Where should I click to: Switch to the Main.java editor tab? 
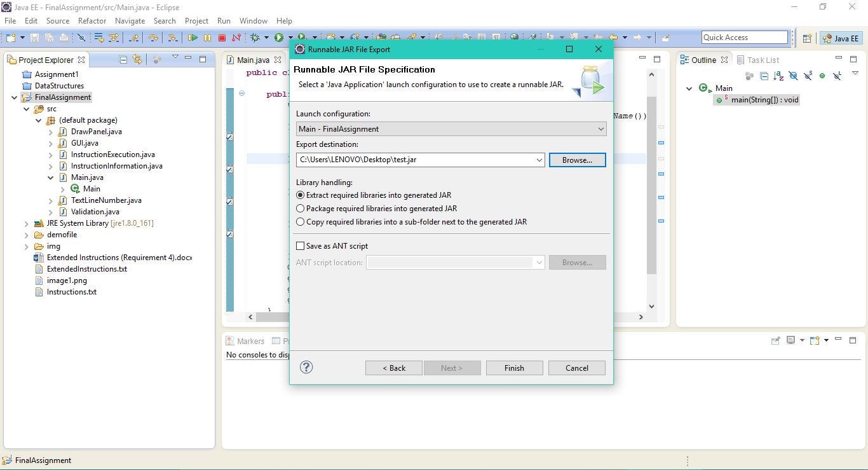coord(252,59)
